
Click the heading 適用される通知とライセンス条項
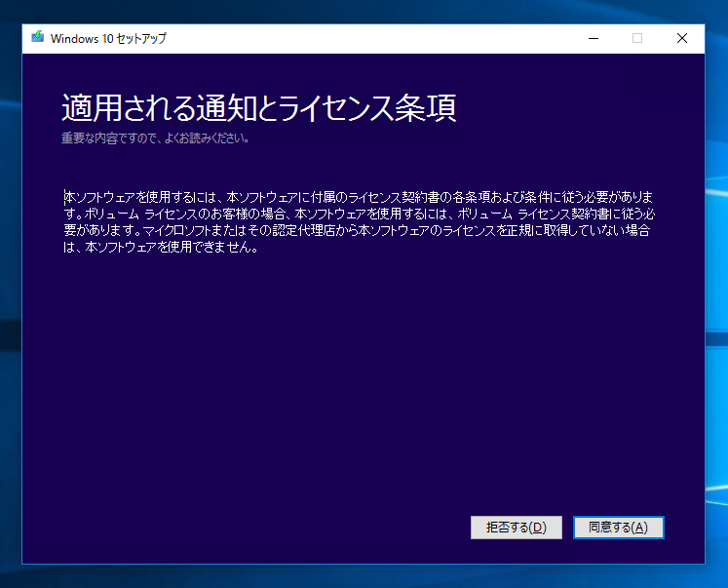coord(259,108)
